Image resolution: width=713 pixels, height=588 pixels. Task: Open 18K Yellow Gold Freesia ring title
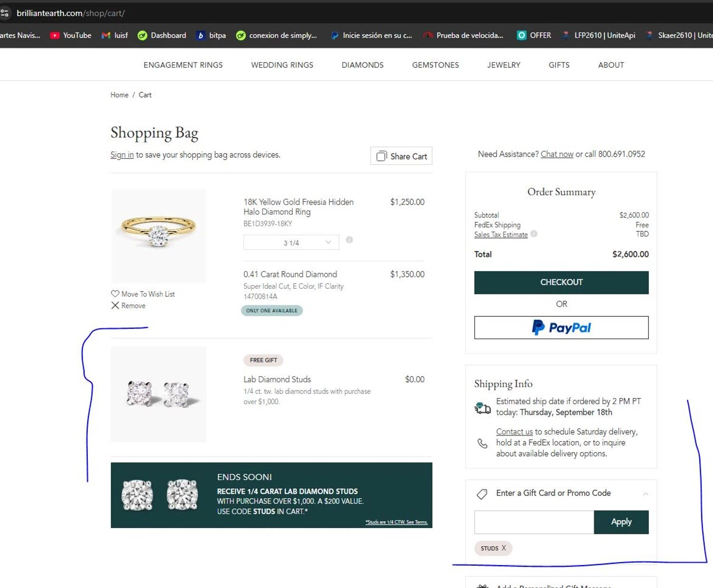click(x=299, y=207)
